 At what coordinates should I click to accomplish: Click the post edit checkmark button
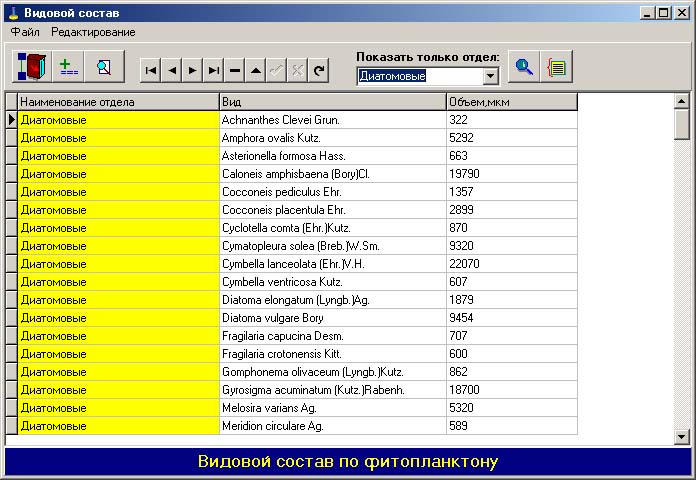tap(277, 70)
